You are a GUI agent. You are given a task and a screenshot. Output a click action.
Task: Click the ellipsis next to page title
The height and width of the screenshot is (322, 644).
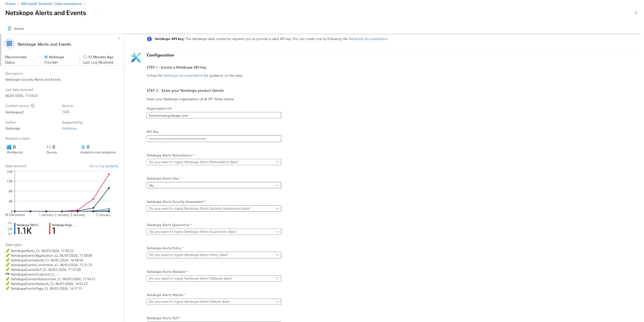click(95, 13)
